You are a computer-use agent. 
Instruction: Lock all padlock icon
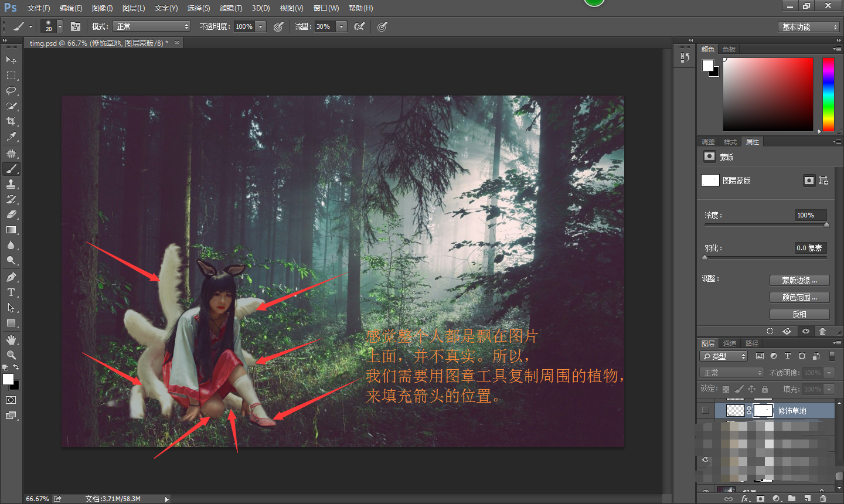[764, 389]
